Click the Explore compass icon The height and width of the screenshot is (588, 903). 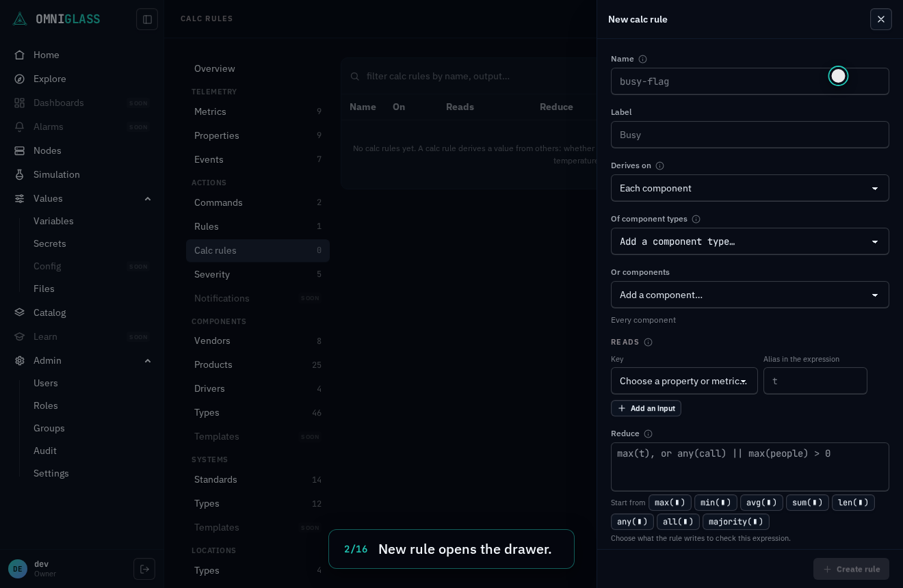(20, 79)
